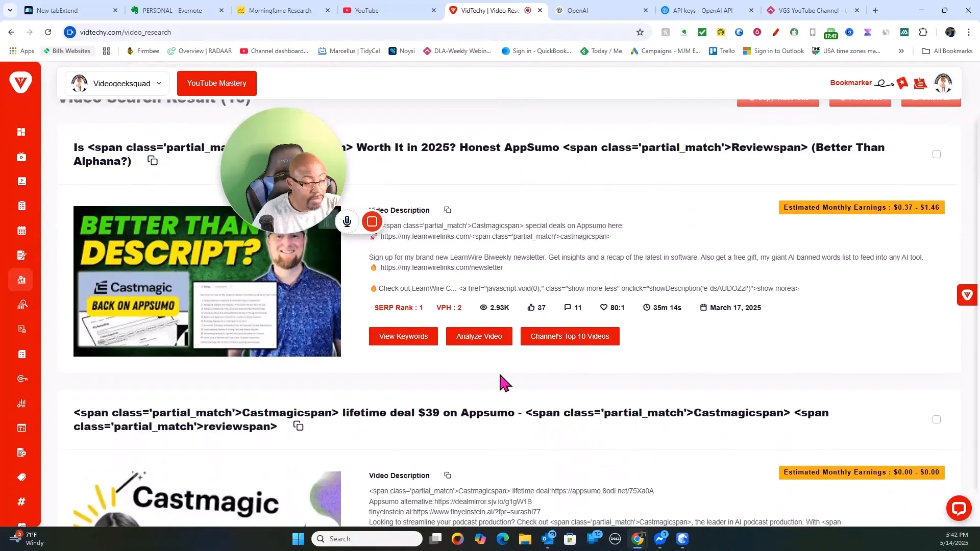Reload the page
The image size is (980, 551).
coord(48,32)
